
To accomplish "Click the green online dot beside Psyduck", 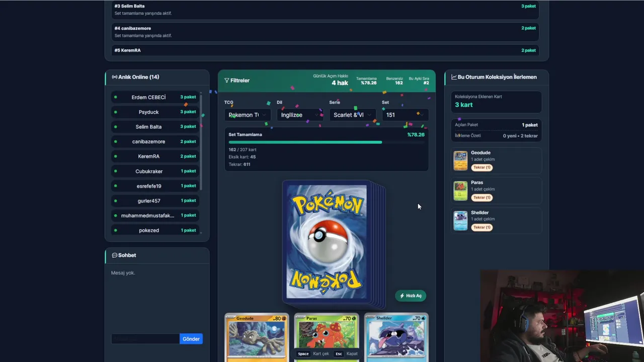I will [x=116, y=112].
